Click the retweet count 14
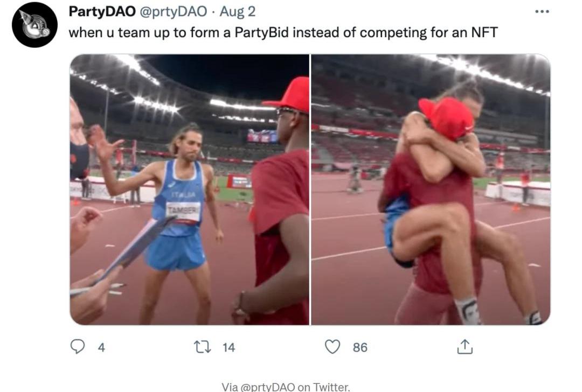Screen dimensions: 582x392 (x=229, y=347)
